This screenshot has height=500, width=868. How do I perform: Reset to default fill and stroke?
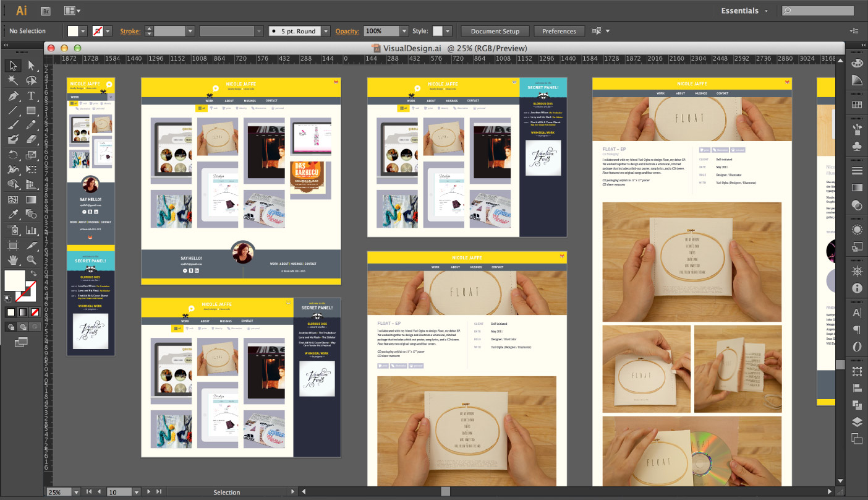pos(8,299)
